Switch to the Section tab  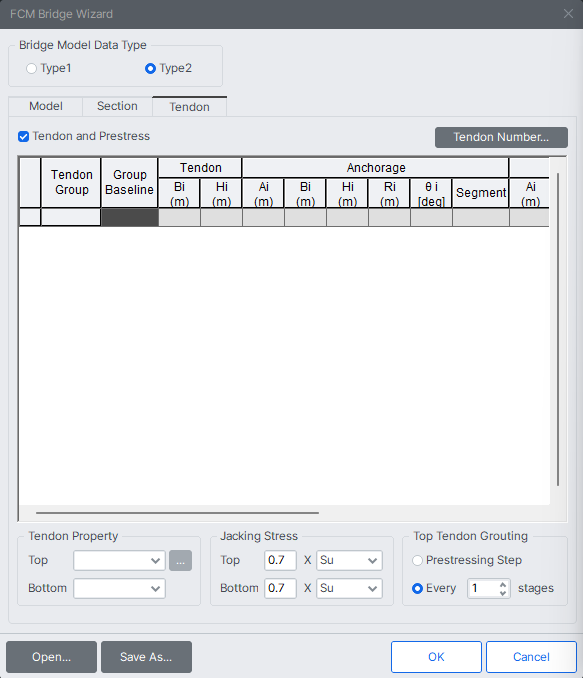117,106
